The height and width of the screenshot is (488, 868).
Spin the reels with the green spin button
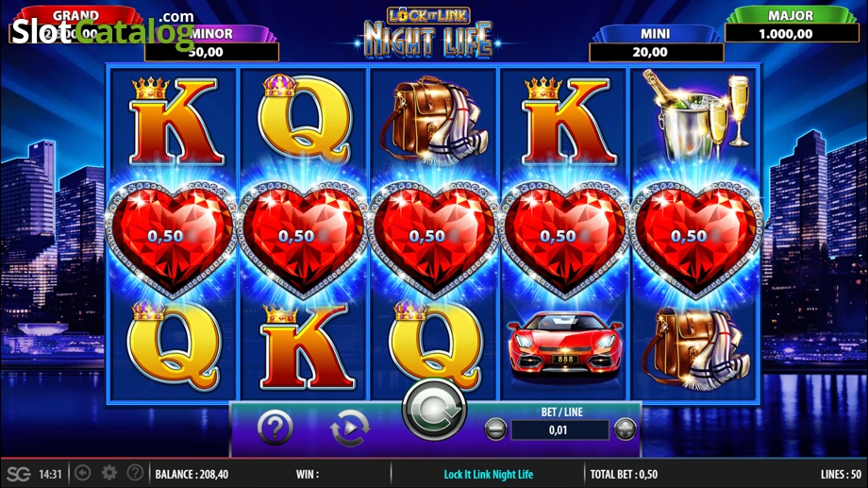tap(435, 411)
